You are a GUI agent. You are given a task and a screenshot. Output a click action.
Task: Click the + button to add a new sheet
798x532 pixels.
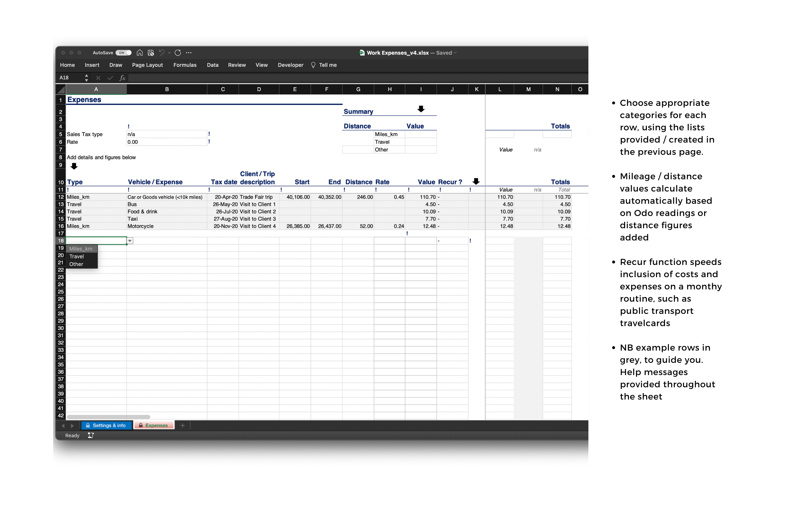coord(183,425)
